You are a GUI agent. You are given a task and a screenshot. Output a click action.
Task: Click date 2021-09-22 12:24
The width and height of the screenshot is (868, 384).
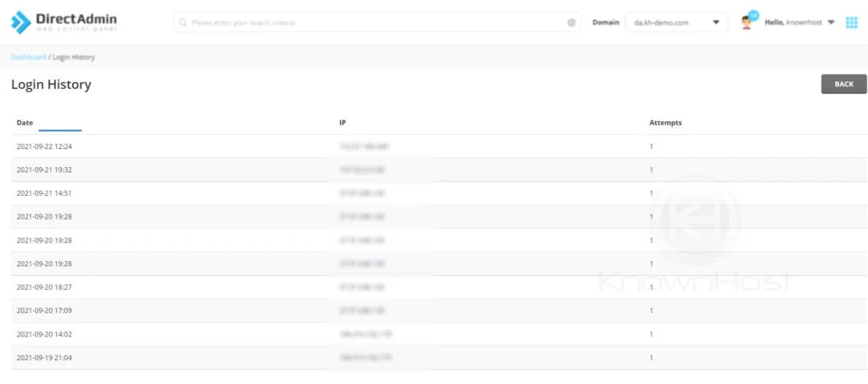[44, 147]
